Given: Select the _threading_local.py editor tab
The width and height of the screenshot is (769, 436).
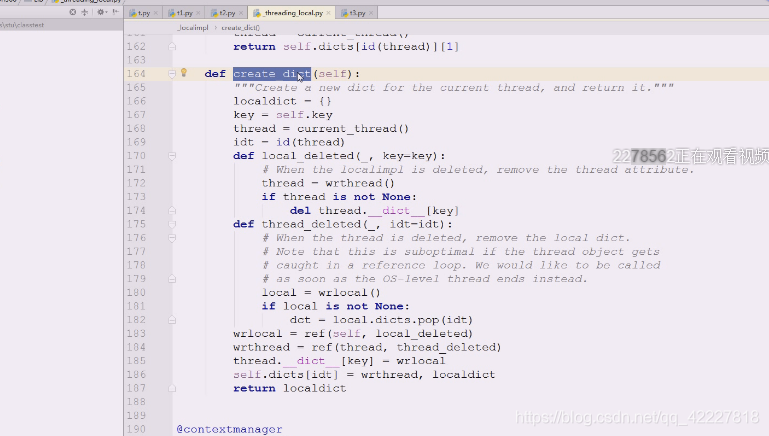Looking at the screenshot, I should (293, 13).
